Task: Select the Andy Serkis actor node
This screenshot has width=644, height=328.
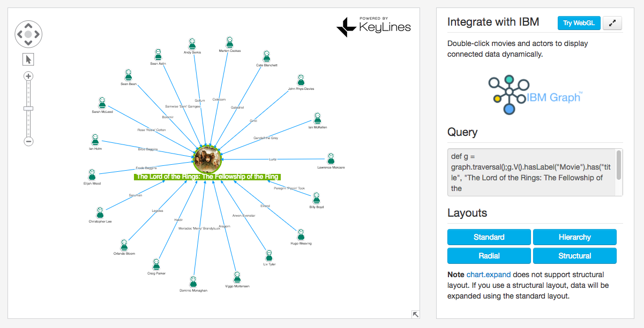Action: pyautogui.click(x=192, y=44)
